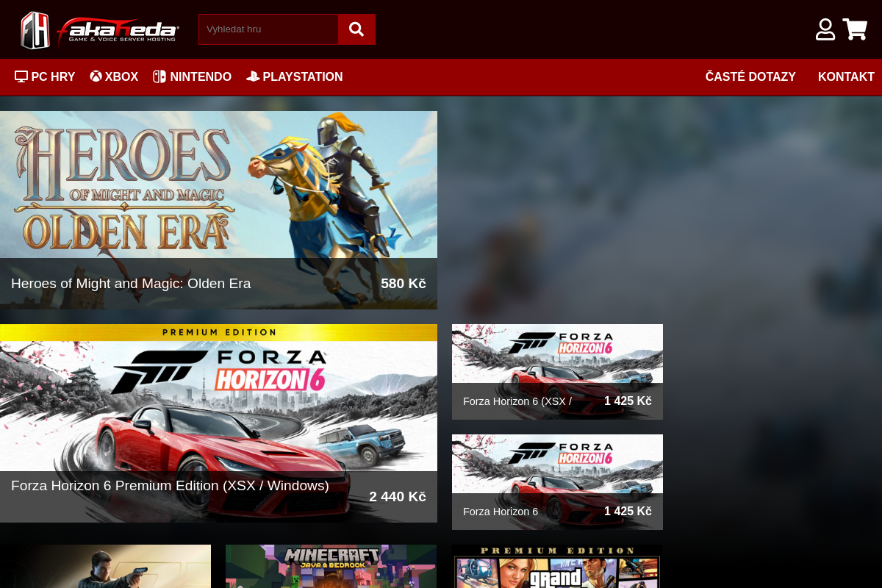
Task: Open the lower Forza Horizon 6 card image
Action: point(557,482)
